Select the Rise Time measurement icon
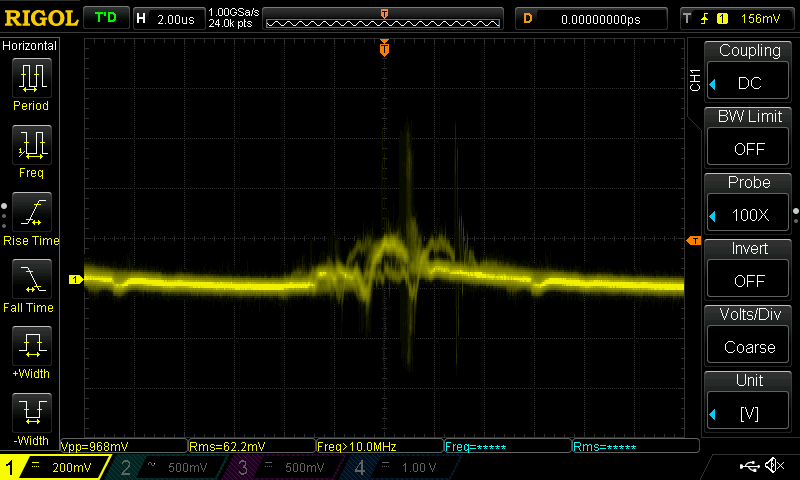800x480 pixels. (32, 212)
